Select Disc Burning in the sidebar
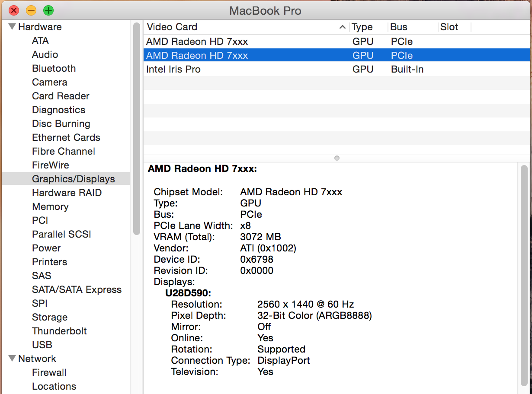The width and height of the screenshot is (532, 394). coord(61,124)
